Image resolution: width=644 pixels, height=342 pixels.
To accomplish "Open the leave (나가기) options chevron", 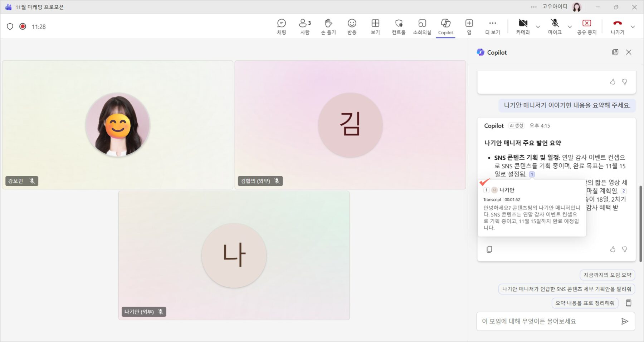I will (x=633, y=27).
